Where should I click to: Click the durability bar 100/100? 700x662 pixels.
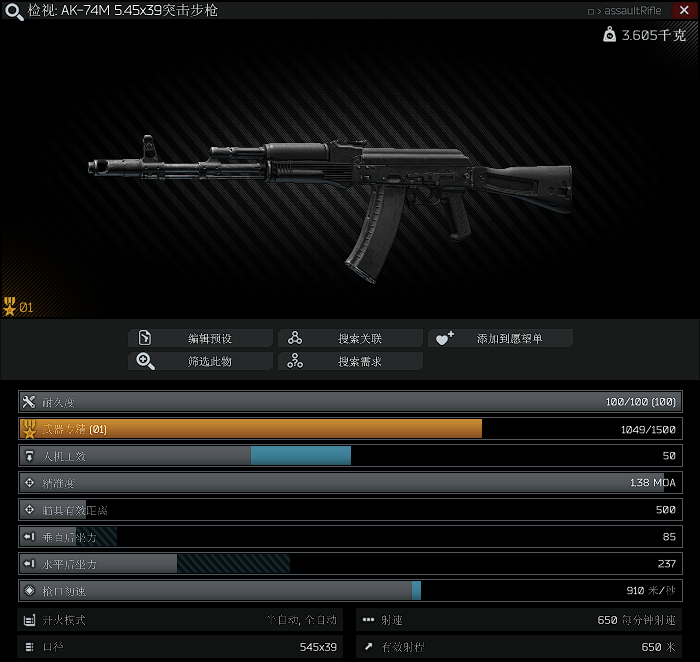click(x=350, y=402)
